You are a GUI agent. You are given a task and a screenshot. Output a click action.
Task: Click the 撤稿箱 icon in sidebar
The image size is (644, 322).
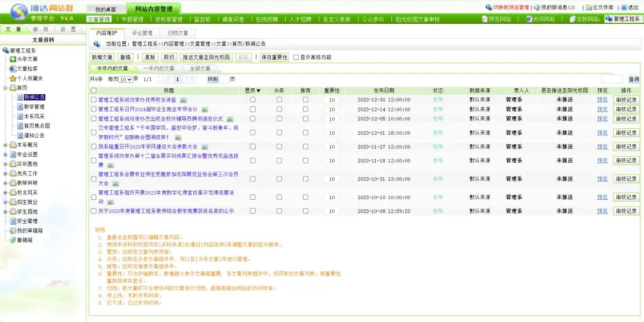[x=13, y=240]
